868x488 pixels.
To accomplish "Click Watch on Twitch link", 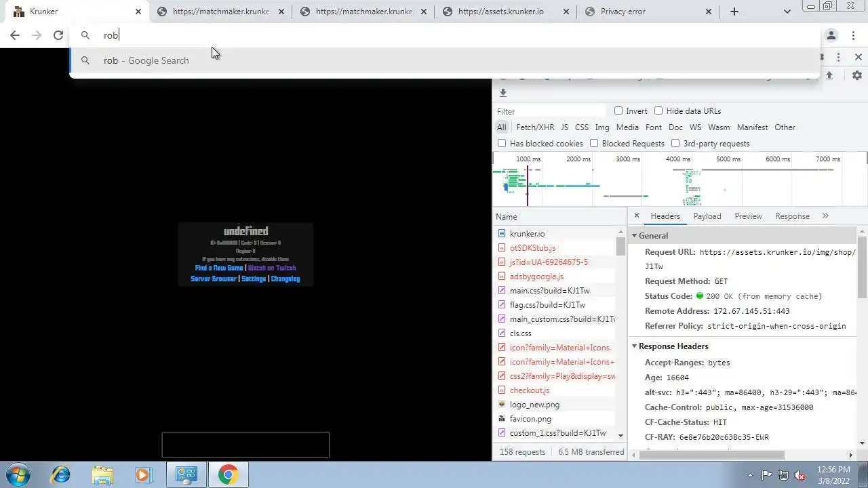I will click(272, 268).
